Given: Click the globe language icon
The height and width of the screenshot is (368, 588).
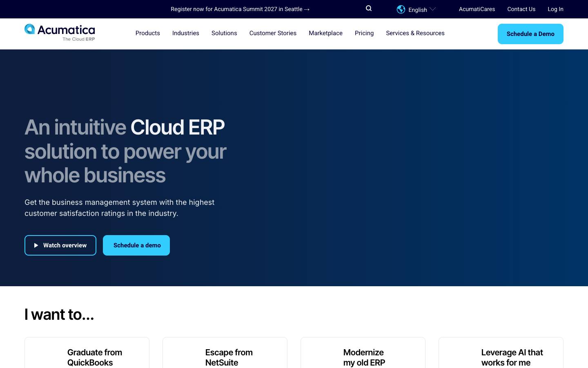Looking at the screenshot, I should [x=401, y=9].
